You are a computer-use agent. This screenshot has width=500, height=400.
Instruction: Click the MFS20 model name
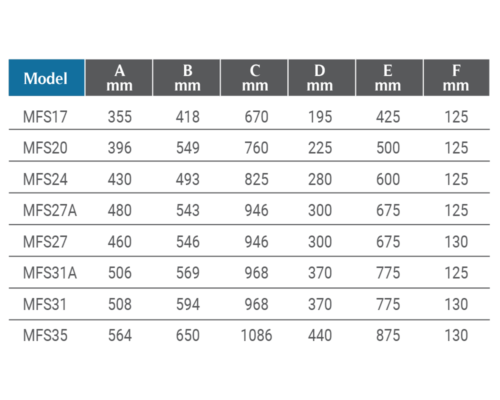coord(45,148)
